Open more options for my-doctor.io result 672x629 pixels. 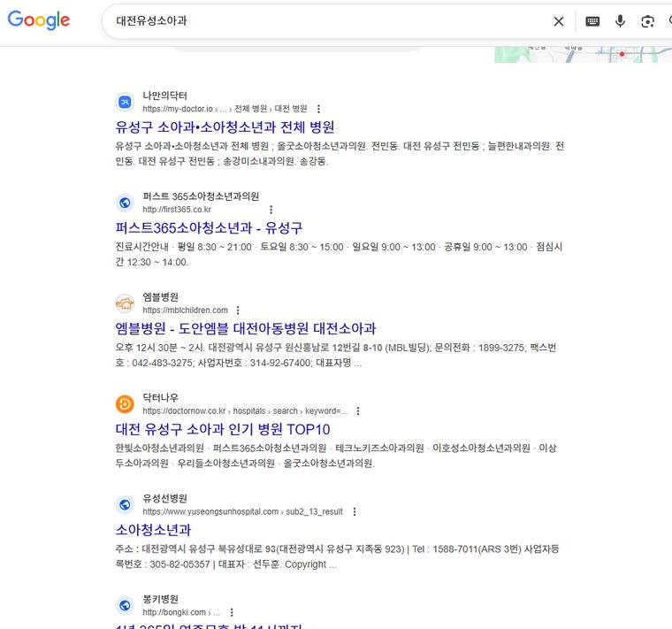point(318,109)
